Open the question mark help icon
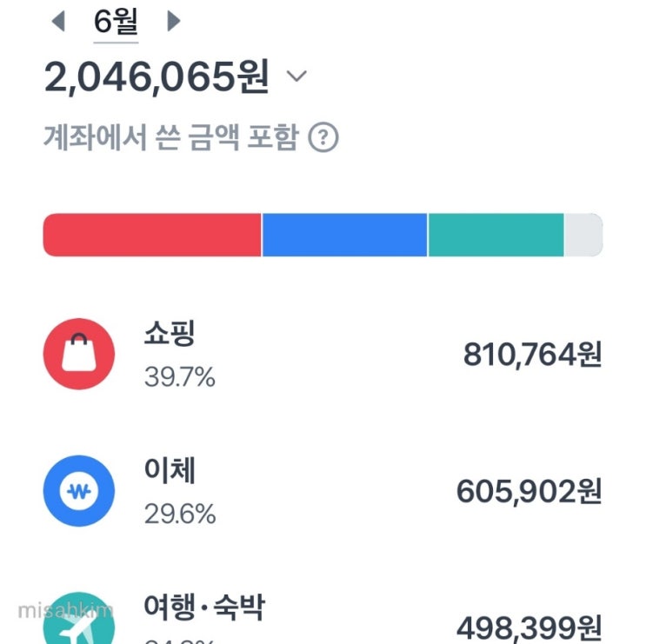Image resolution: width=646 pixels, height=644 pixels. (324, 137)
